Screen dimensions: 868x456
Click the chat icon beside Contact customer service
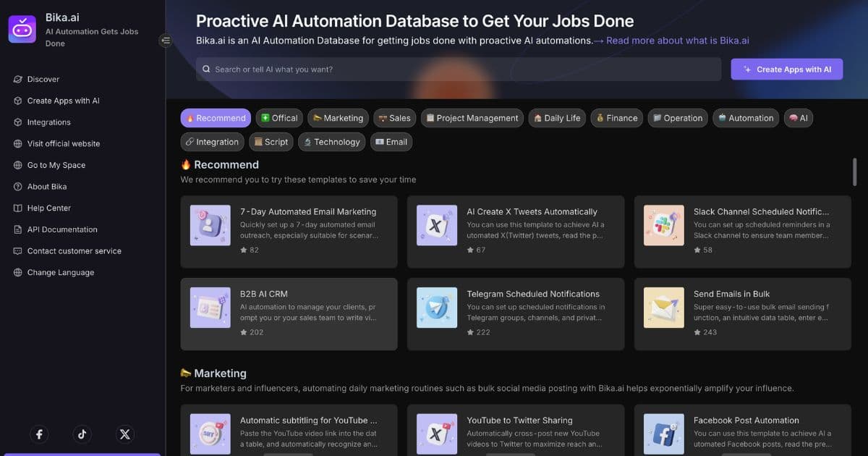click(x=19, y=251)
